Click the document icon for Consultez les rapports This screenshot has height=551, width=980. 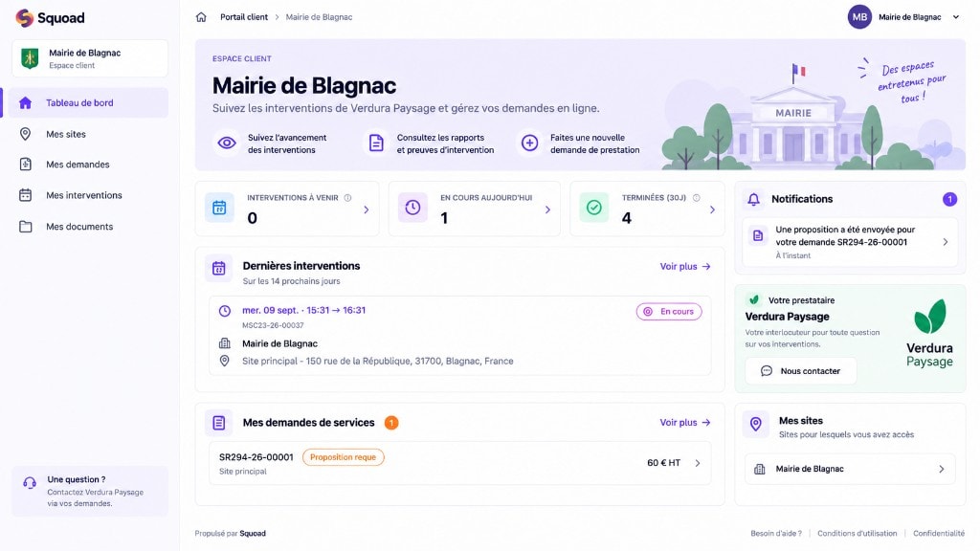click(376, 143)
